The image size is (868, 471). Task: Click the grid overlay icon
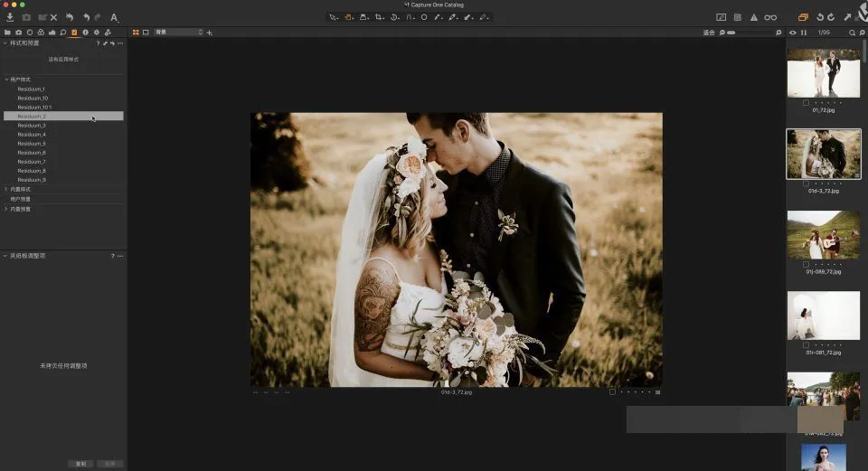click(737, 17)
